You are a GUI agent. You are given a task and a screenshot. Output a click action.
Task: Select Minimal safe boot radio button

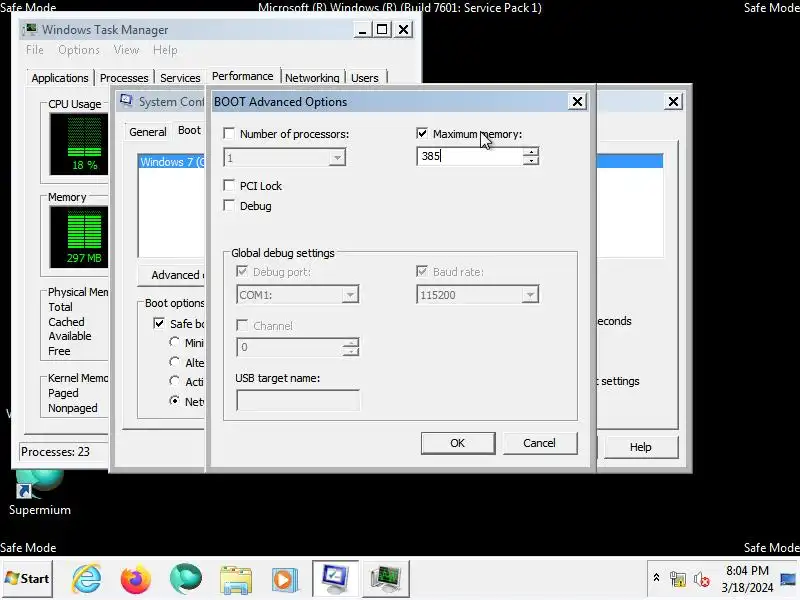tap(174, 342)
